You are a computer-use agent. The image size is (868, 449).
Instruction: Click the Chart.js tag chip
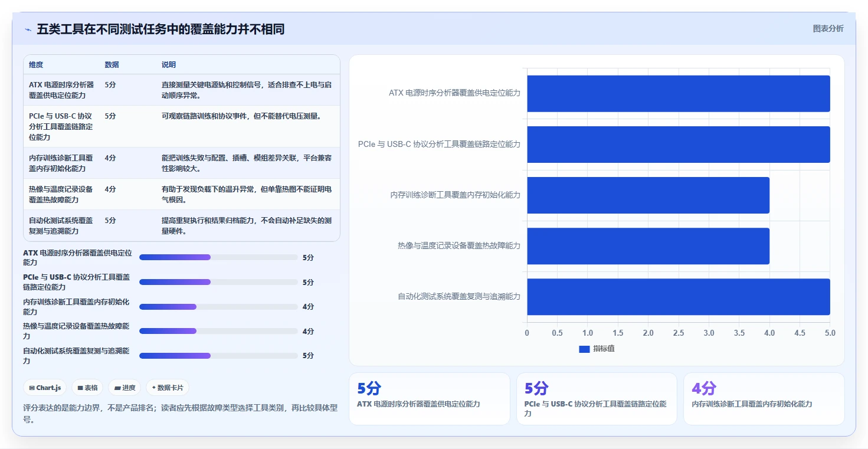[x=45, y=388]
